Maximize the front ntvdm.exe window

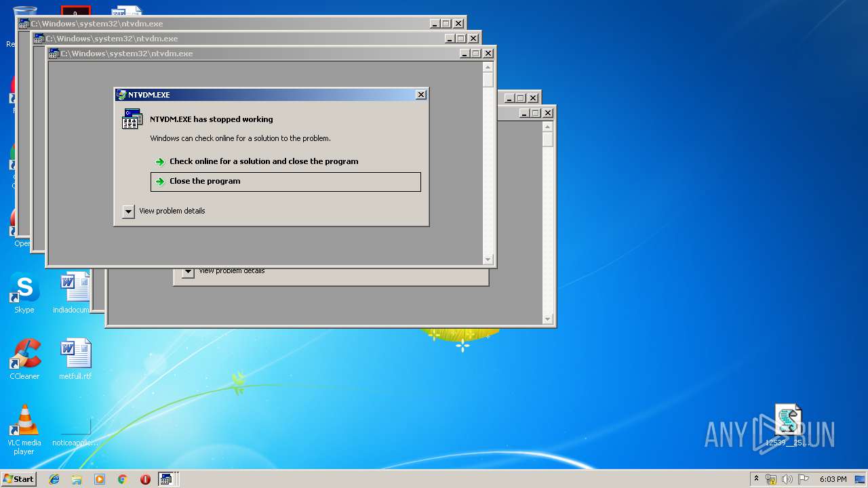pyautogui.click(x=476, y=54)
